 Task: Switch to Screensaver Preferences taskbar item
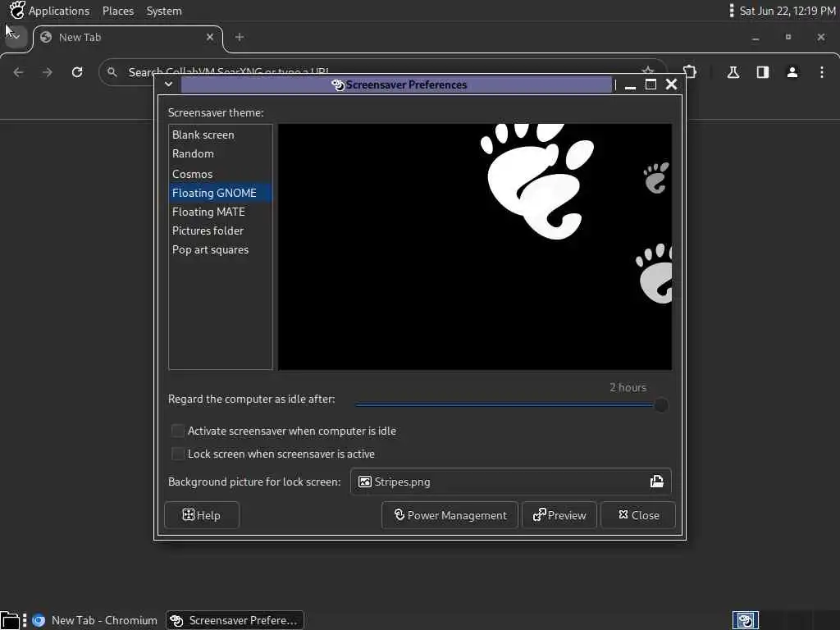[x=235, y=620]
